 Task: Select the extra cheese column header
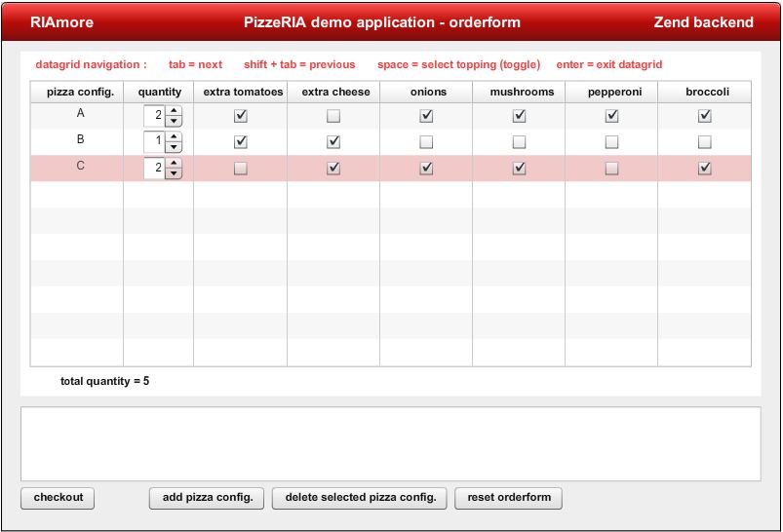click(x=333, y=92)
